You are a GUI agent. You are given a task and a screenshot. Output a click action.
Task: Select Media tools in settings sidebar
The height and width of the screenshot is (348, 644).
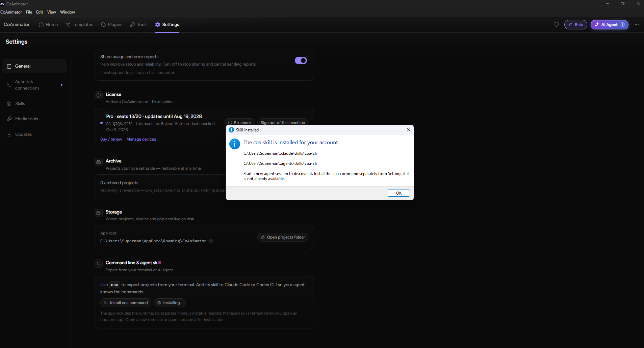pos(34,119)
